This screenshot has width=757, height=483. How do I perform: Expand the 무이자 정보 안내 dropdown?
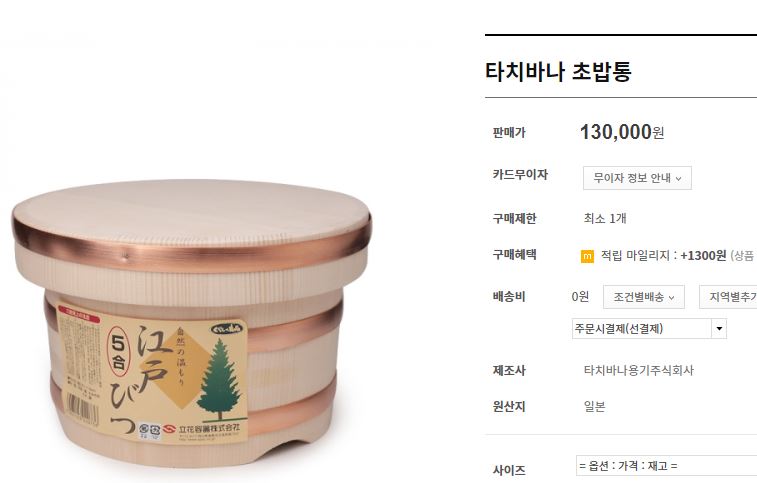[x=637, y=178]
